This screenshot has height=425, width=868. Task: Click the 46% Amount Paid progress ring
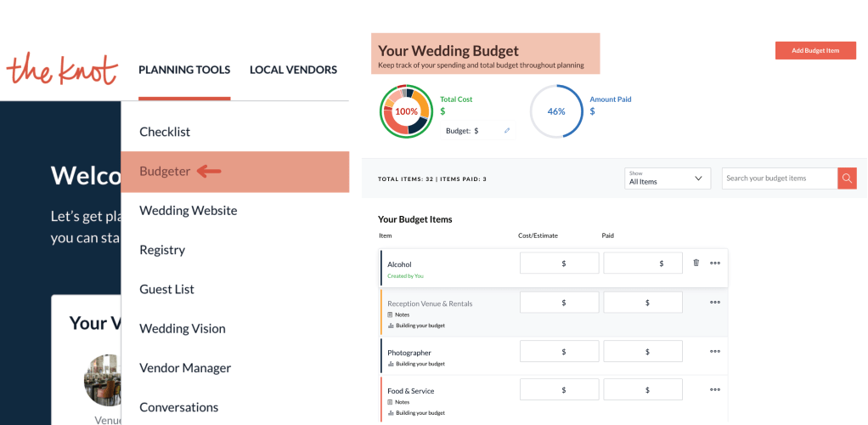(556, 111)
